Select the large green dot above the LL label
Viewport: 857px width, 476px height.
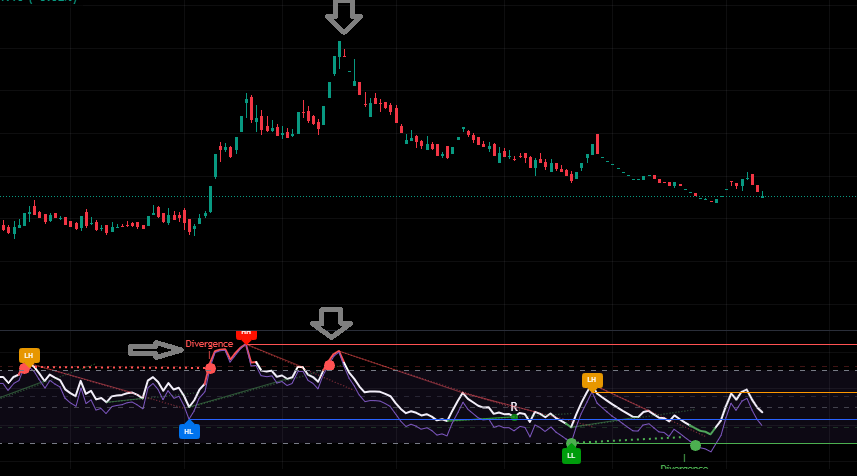571,442
